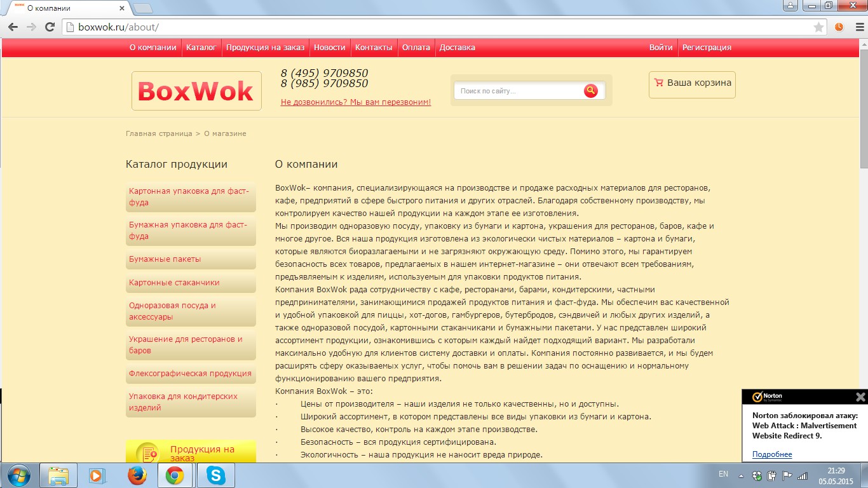Screen dimensions: 868x488
Task: Open Картонная упаковка для фаст-фуда category
Action: 191,197
